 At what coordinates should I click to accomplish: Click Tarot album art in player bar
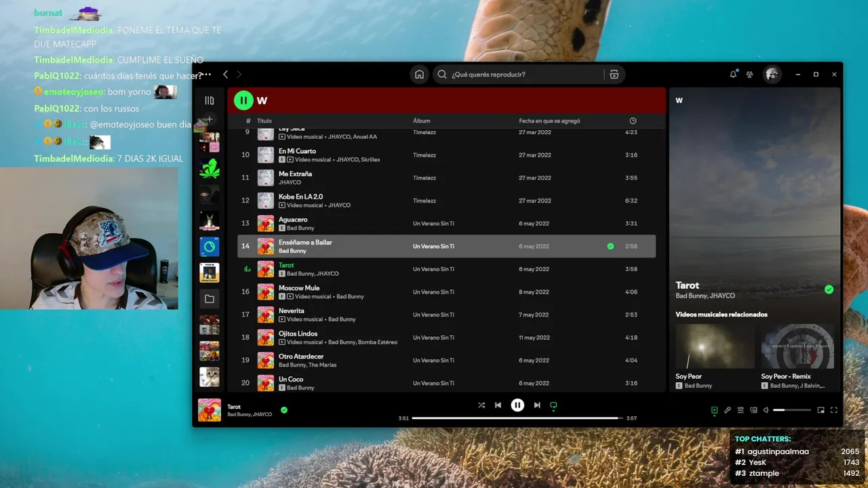pyautogui.click(x=210, y=410)
